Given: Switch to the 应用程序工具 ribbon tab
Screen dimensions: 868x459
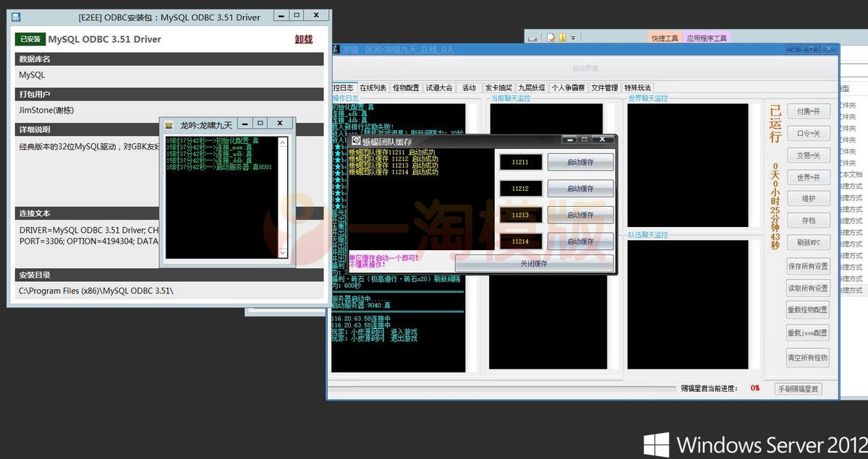Looking at the screenshot, I should (x=707, y=38).
